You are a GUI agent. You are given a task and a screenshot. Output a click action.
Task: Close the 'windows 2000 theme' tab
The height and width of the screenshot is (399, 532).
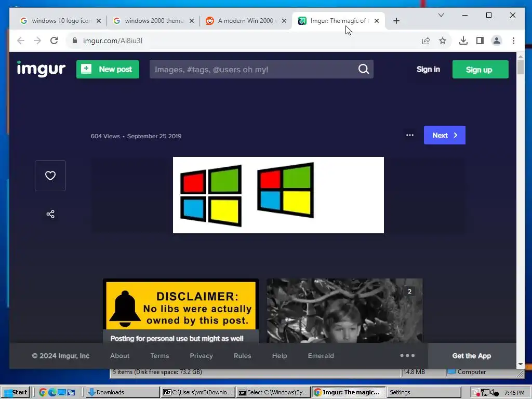[x=192, y=21]
